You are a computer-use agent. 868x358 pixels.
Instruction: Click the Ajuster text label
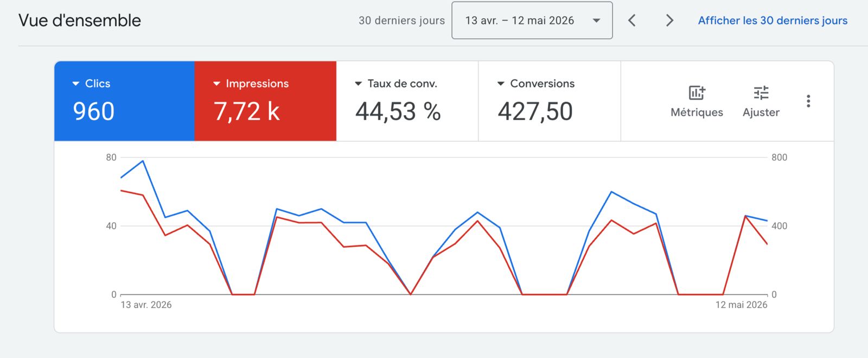(x=761, y=112)
